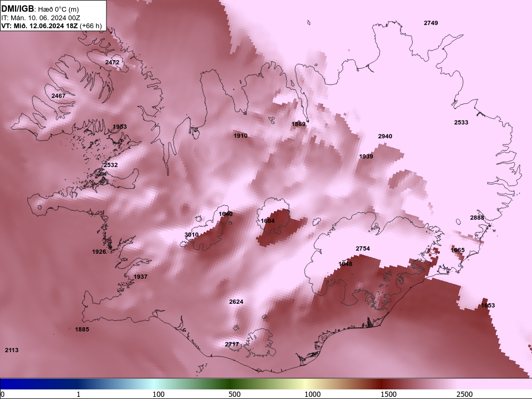Select the 1665 value label

pyautogui.click(x=458, y=250)
